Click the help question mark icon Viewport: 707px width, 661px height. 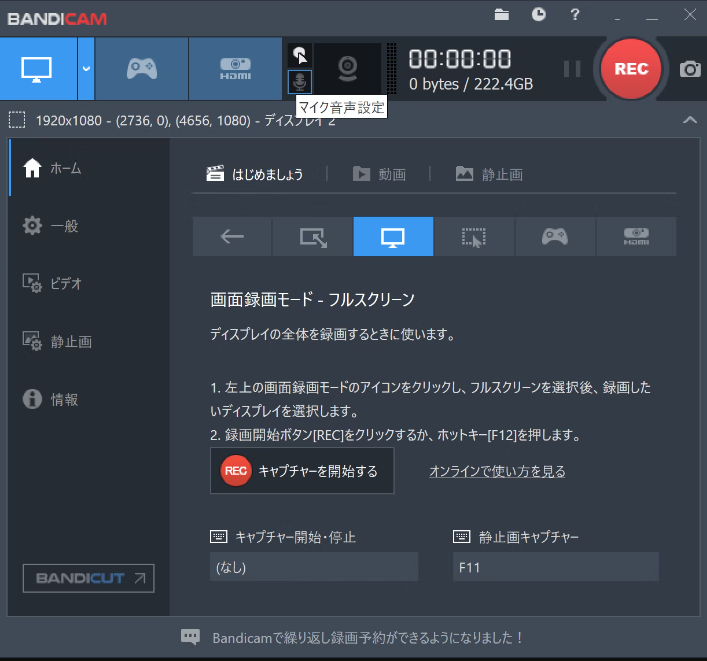(x=575, y=14)
